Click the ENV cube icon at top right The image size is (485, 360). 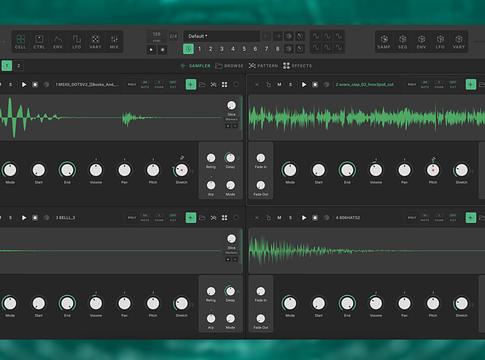[421, 42]
